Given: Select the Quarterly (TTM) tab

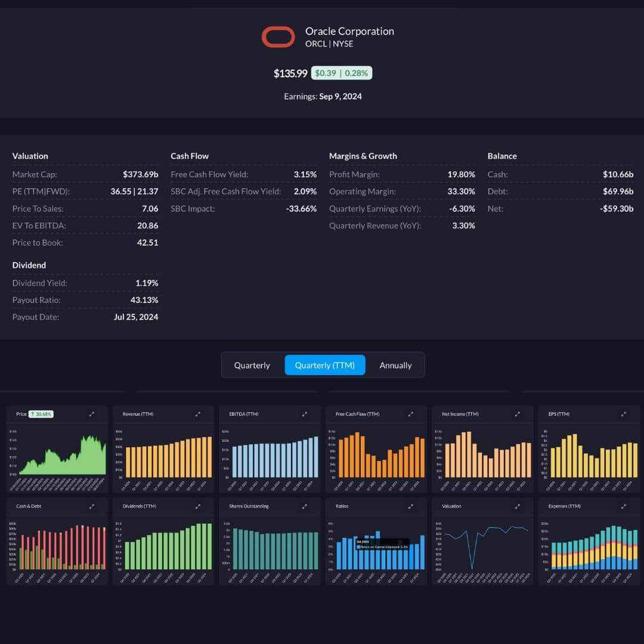Looking at the screenshot, I should coord(325,365).
